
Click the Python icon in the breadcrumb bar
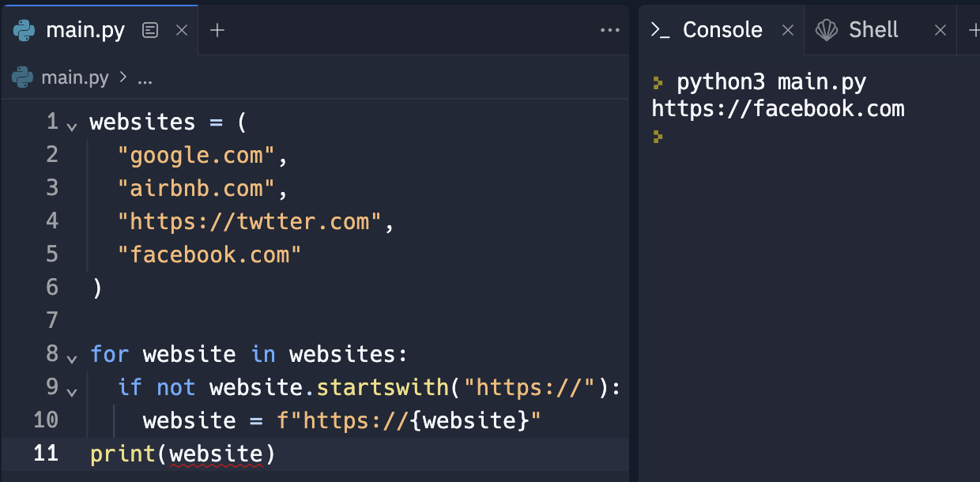(x=22, y=77)
